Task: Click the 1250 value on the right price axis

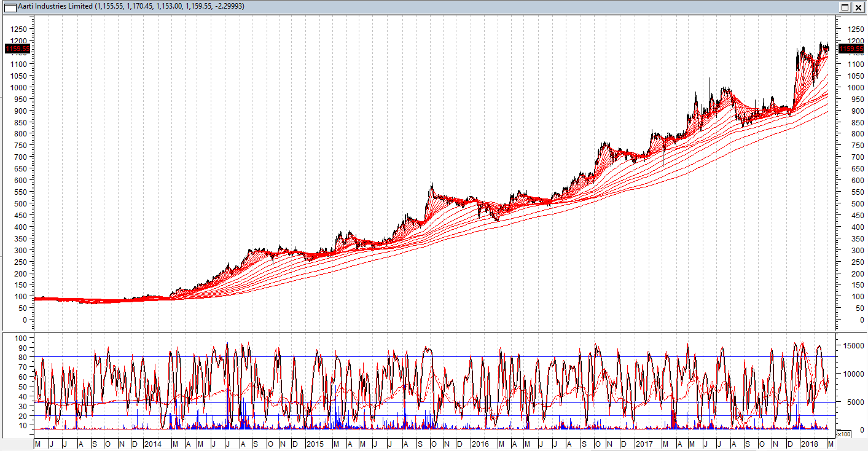Action: [855, 29]
